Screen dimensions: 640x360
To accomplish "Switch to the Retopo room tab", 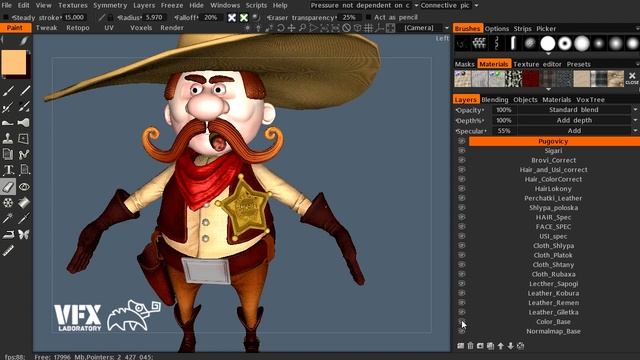I will pyautogui.click(x=78, y=28).
